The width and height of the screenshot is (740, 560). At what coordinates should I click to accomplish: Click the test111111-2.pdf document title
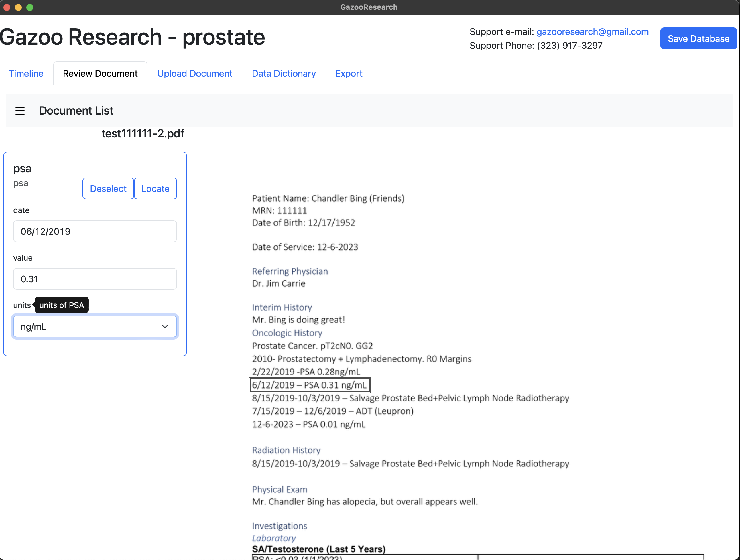coord(143,133)
